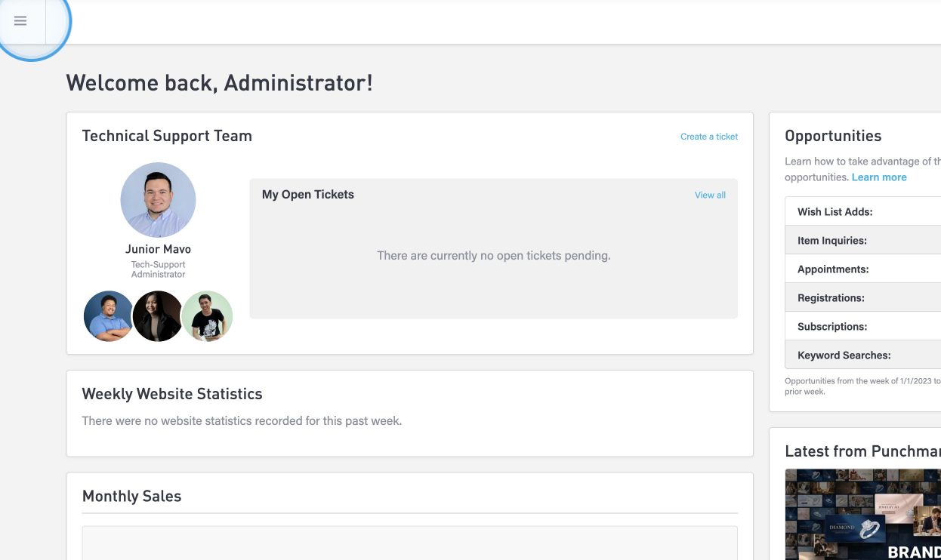The width and height of the screenshot is (941, 560).
Task: View all open tickets
Action: 709,195
